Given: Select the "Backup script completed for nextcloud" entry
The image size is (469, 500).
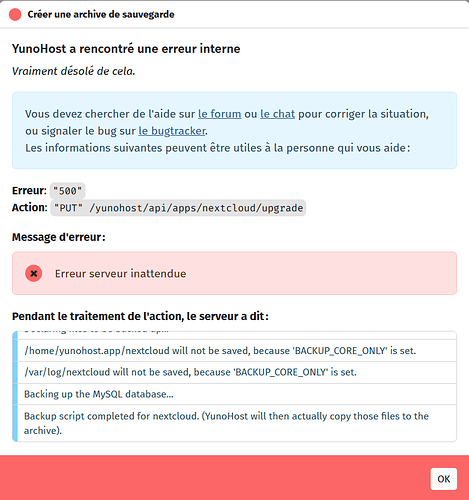Looking at the screenshot, I should point(234,423).
